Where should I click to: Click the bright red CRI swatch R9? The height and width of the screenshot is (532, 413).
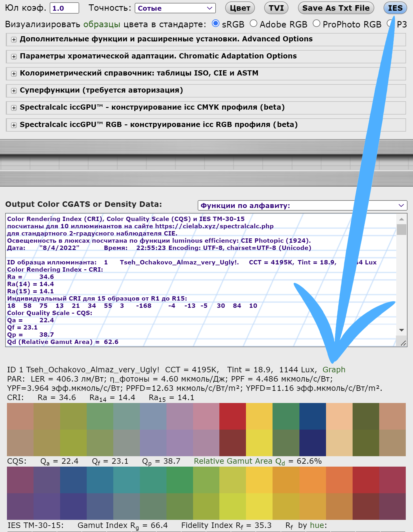tap(233, 416)
